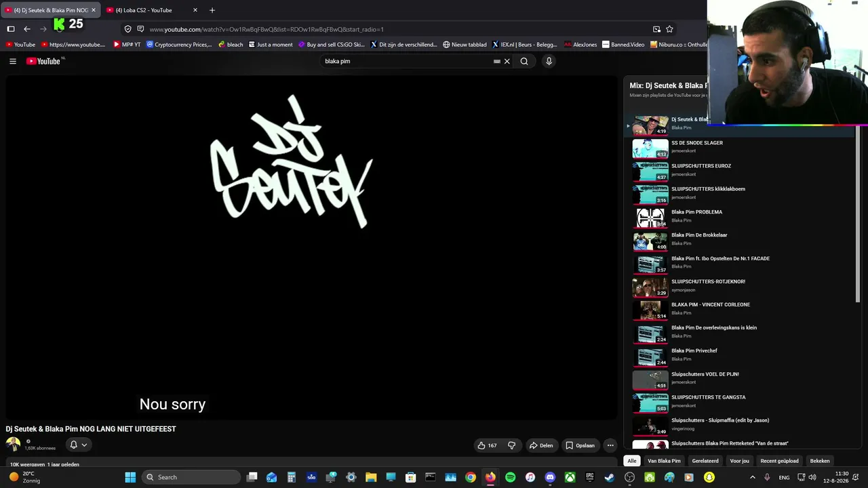
Task: Open the bleach bookmark
Action: coord(231,45)
